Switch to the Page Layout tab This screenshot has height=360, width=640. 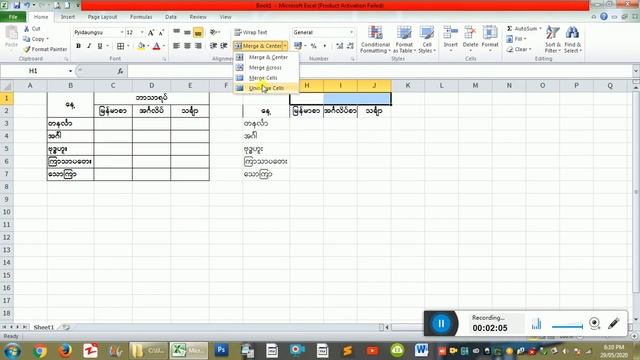coord(102,17)
